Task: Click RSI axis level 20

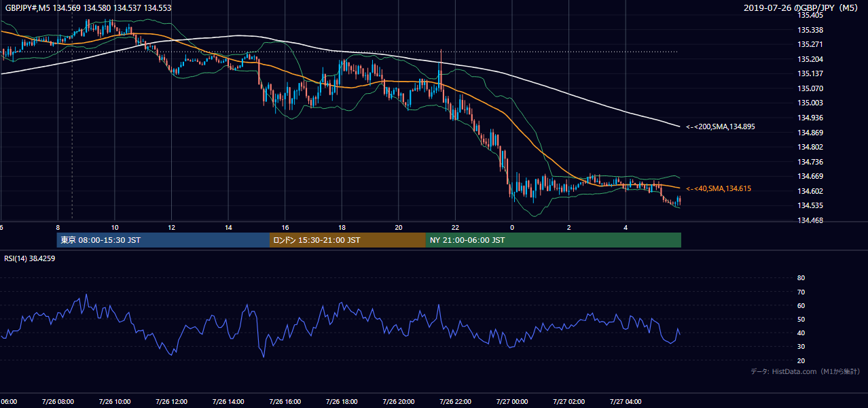Action: pyautogui.click(x=801, y=360)
